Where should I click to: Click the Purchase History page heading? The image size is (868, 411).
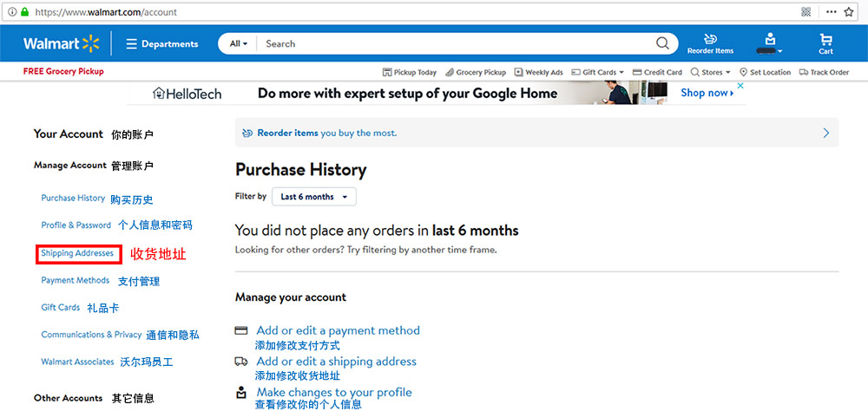pyautogui.click(x=300, y=170)
